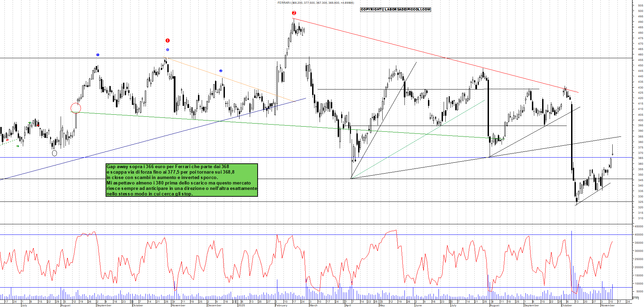
Task: Click the blue circled 2 marker
Action: pyautogui.click(x=221, y=70)
